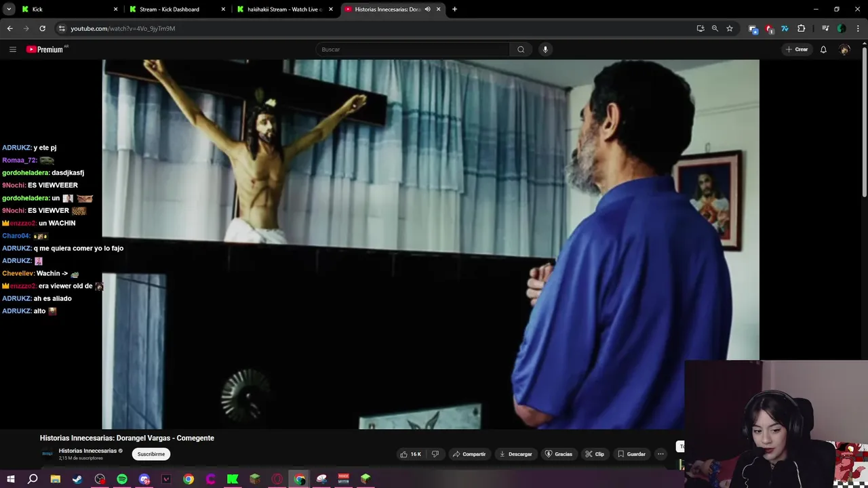868x488 pixels.
Task: Click the Descargar button
Action: [x=515, y=454]
